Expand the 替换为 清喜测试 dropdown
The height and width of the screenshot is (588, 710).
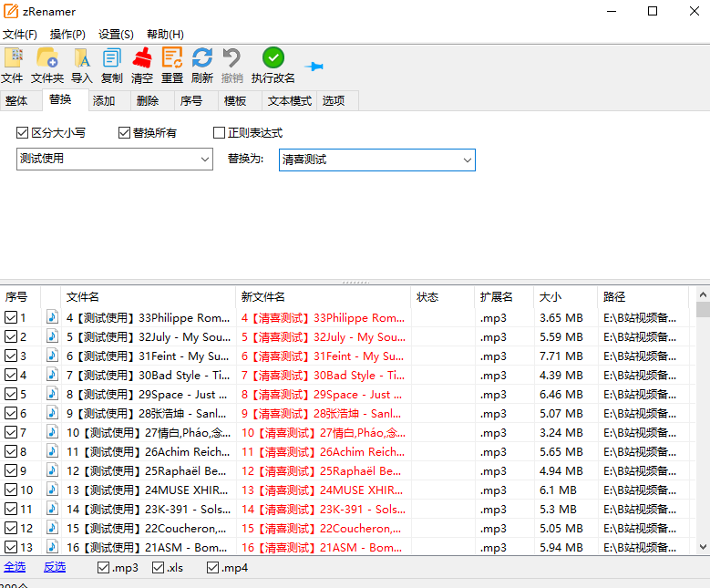coord(468,160)
